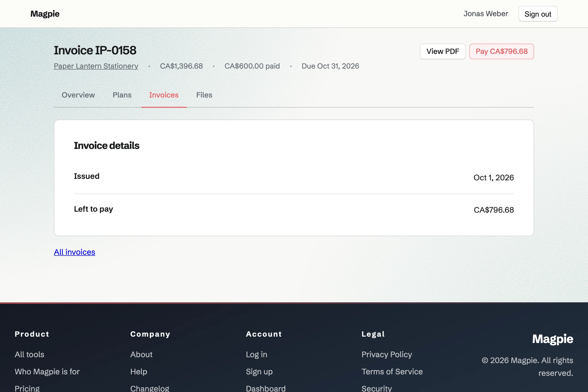This screenshot has height=392, width=588.
Task: Click the Due Oct 31, 2026 text
Action: 330,66
